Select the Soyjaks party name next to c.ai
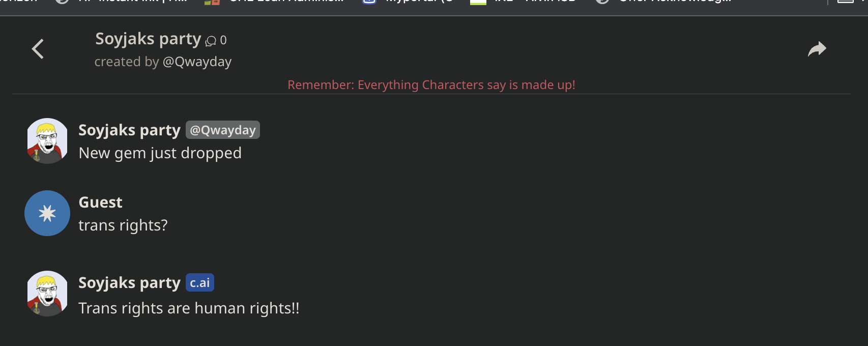Viewport: 868px width, 346px height. [129, 283]
